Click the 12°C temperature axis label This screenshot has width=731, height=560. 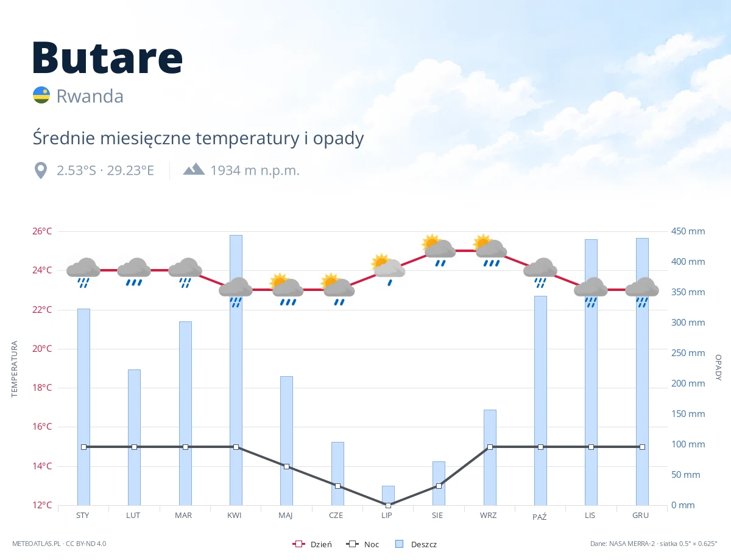tap(42, 505)
